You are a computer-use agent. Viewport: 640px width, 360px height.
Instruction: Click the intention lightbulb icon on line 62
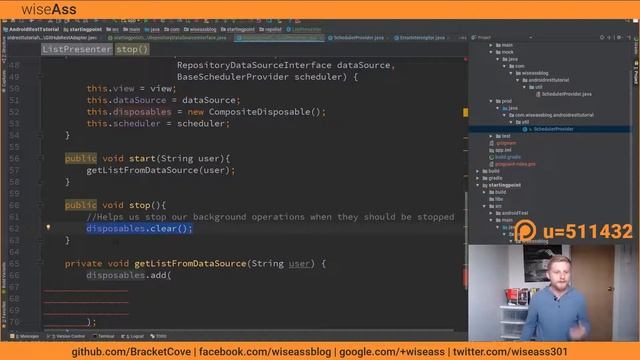pyautogui.click(x=48, y=227)
